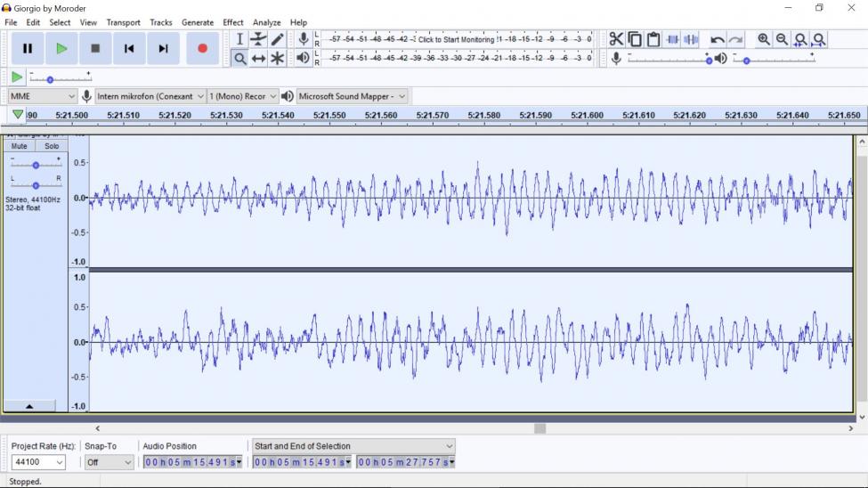Open the Help menu

(x=299, y=23)
